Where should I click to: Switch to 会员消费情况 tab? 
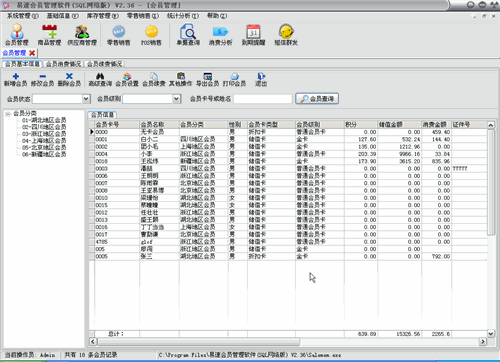pyautogui.click(x=63, y=64)
